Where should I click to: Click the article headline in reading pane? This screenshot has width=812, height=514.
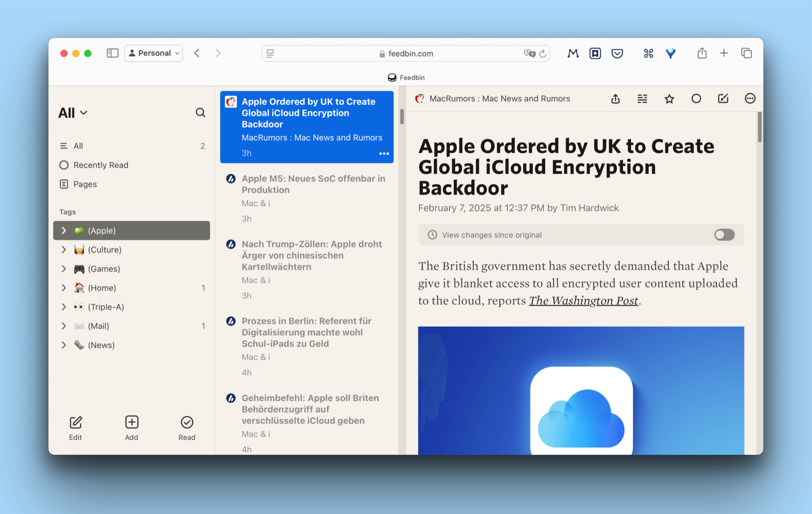click(566, 167)
